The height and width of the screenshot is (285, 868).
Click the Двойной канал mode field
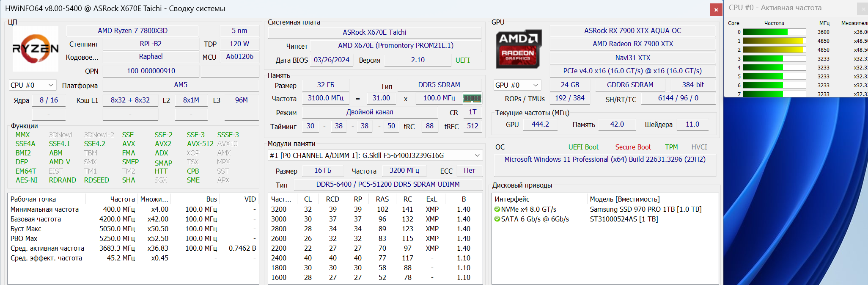click(370, 112)
